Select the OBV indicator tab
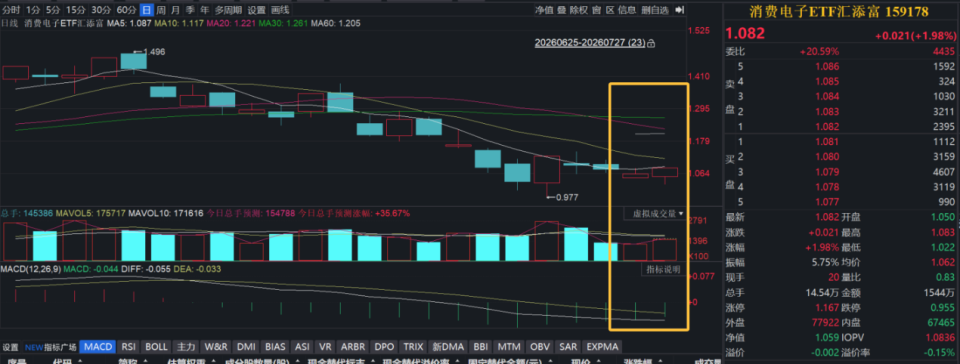This screenshot has width=960, height=364. pos(539,346)
